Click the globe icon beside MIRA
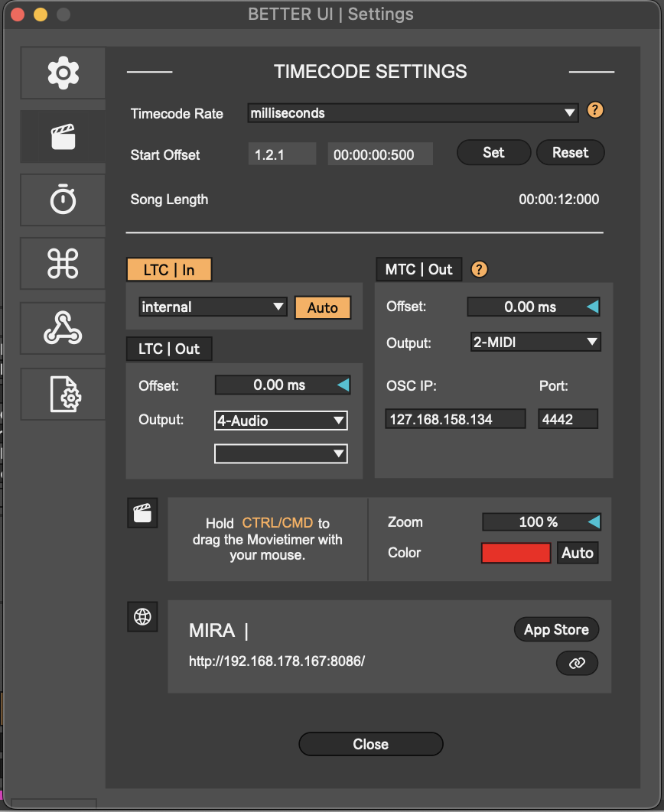The height and width of the screenshot is (812, 664). pos(142,616)
